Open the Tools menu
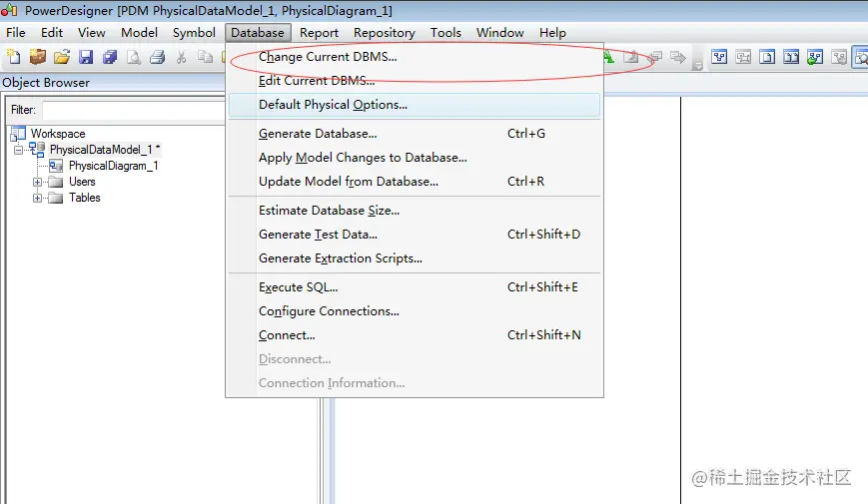Image resolution: width=868 pixels, height=504 pixels. click(x=445, y=33)
